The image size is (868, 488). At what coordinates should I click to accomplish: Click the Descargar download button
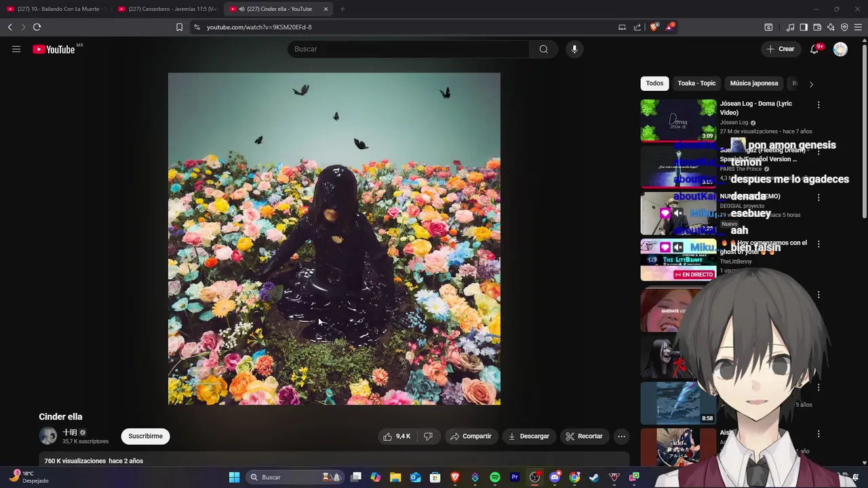pos(528,436)
